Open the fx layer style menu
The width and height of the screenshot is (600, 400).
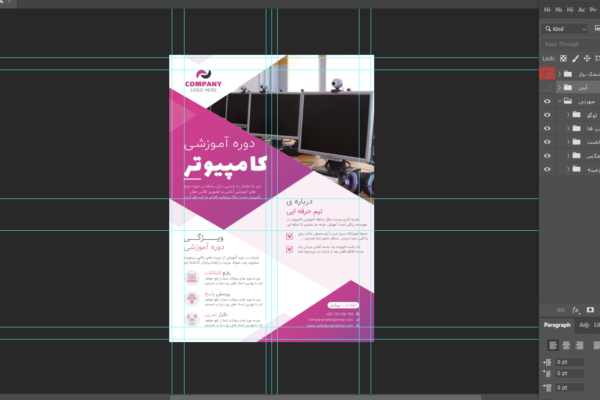point(576,310)
